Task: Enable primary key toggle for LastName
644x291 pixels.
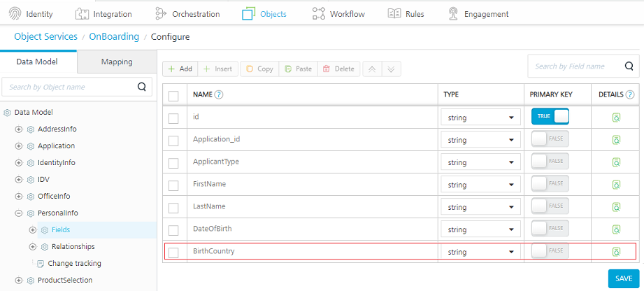Action: point(550,206)
